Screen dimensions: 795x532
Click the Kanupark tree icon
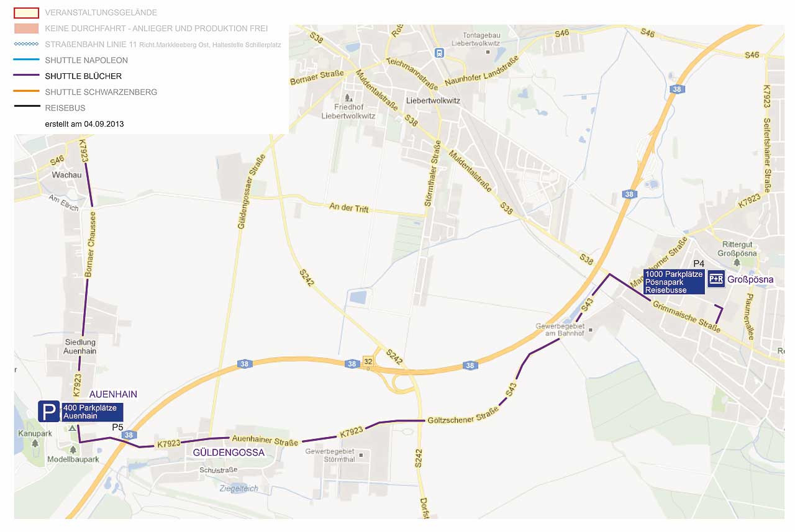pyautogui.click(x=35, y=443)
